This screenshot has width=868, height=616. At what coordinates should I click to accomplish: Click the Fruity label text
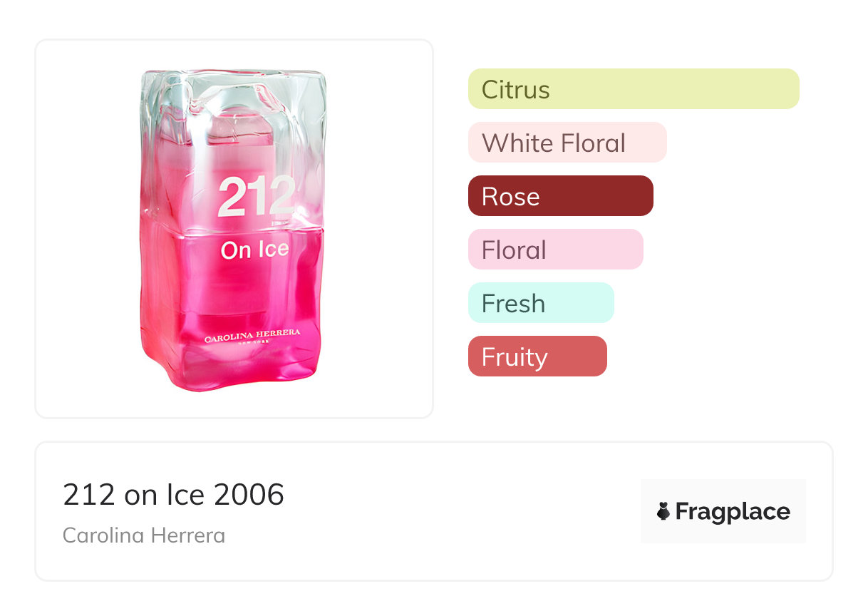(x=514, y=357)
